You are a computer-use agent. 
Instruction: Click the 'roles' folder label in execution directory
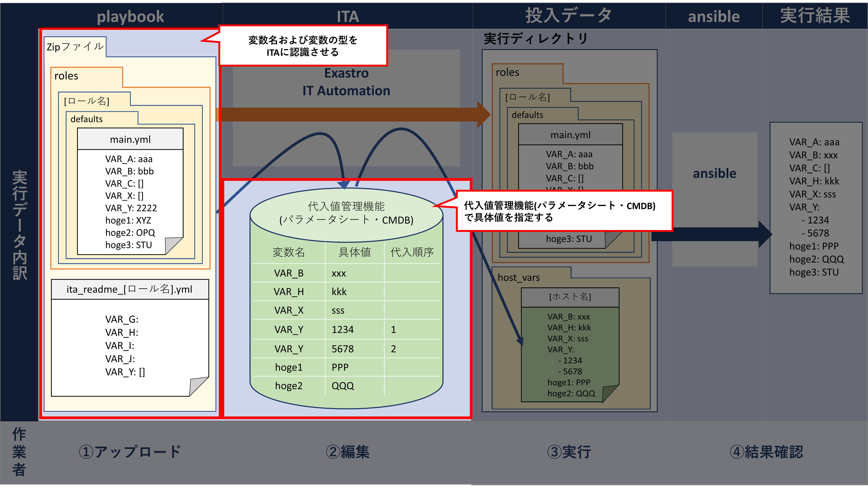point(507,72)
